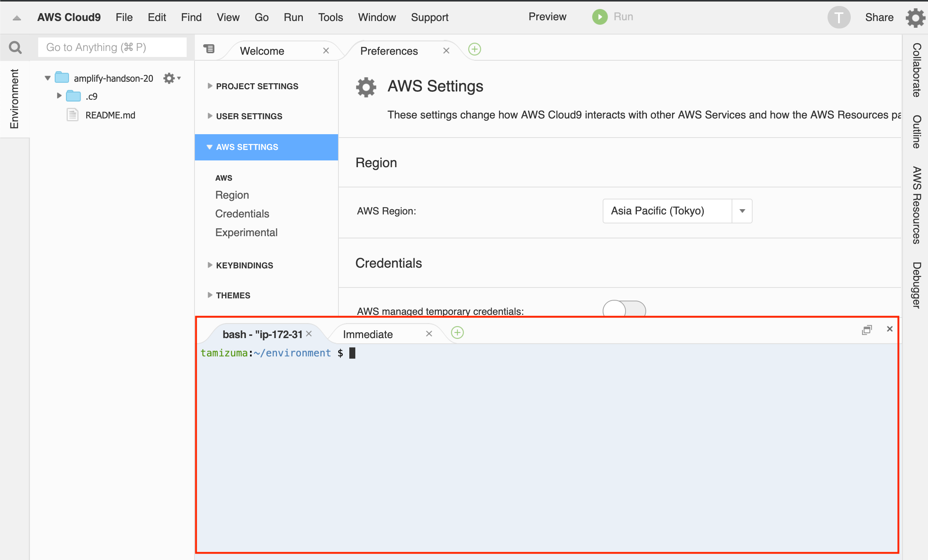This screenshot has height=560, width=928.
Task: Close the Welcome tab
Action: point(326,51)
